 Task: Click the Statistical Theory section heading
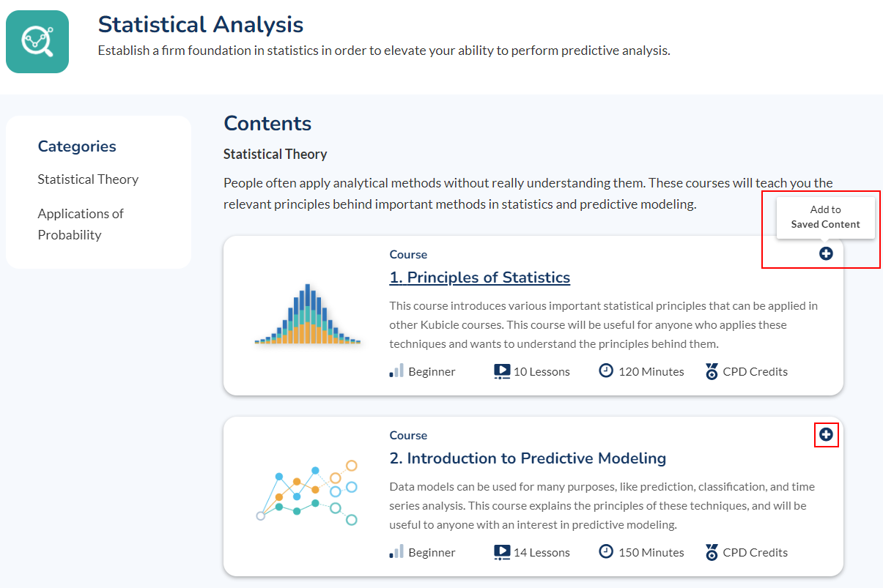pyautogui.click(x=276, y=155)
